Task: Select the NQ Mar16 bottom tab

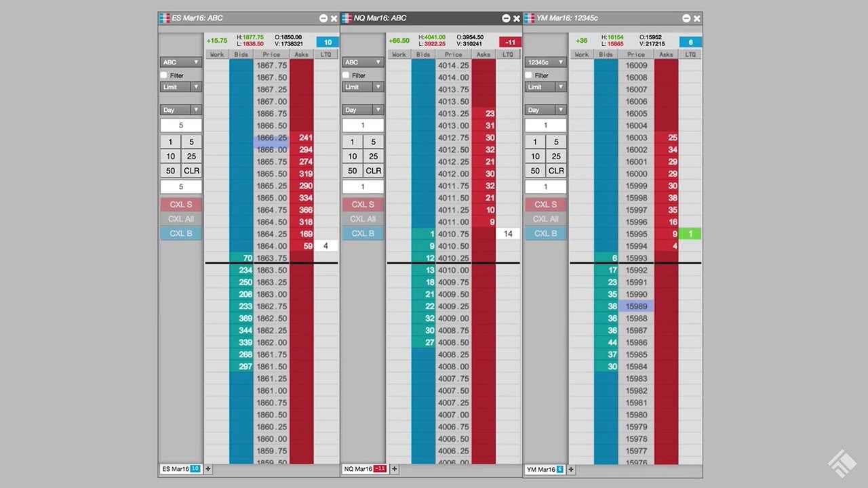Action: point(365,469)
